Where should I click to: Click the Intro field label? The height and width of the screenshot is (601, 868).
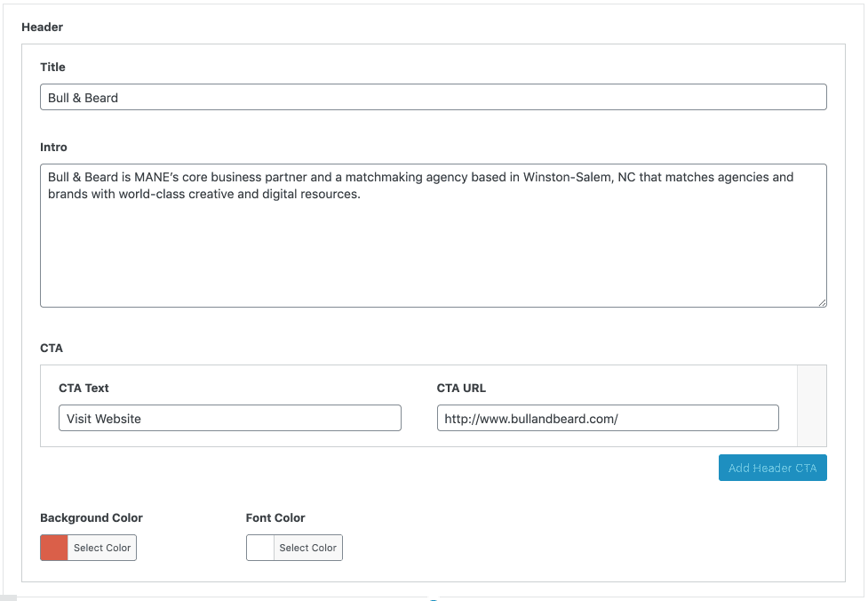point(53,148)
